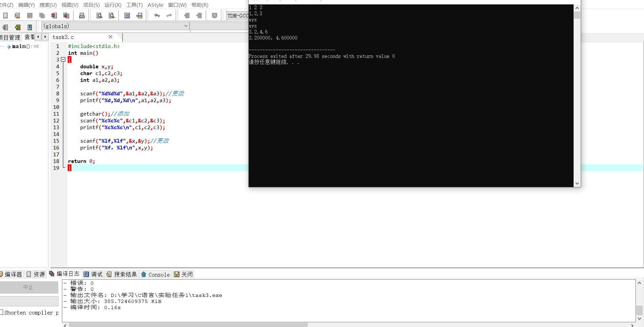This screenshot has height=327, width=644.
Task: Switch to the Console bottom tab
Action: coord(155,274)
